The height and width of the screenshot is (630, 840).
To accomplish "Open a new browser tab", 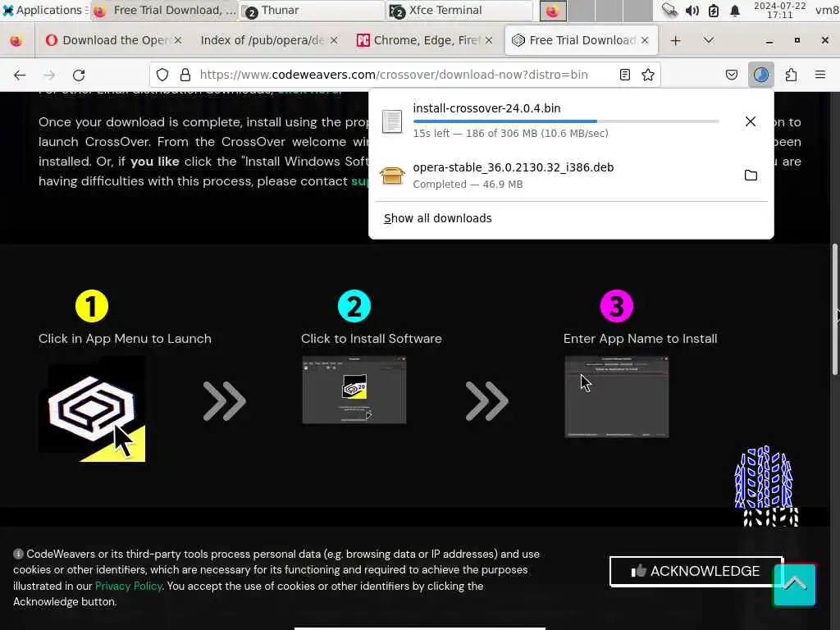I will click(676, 41).
